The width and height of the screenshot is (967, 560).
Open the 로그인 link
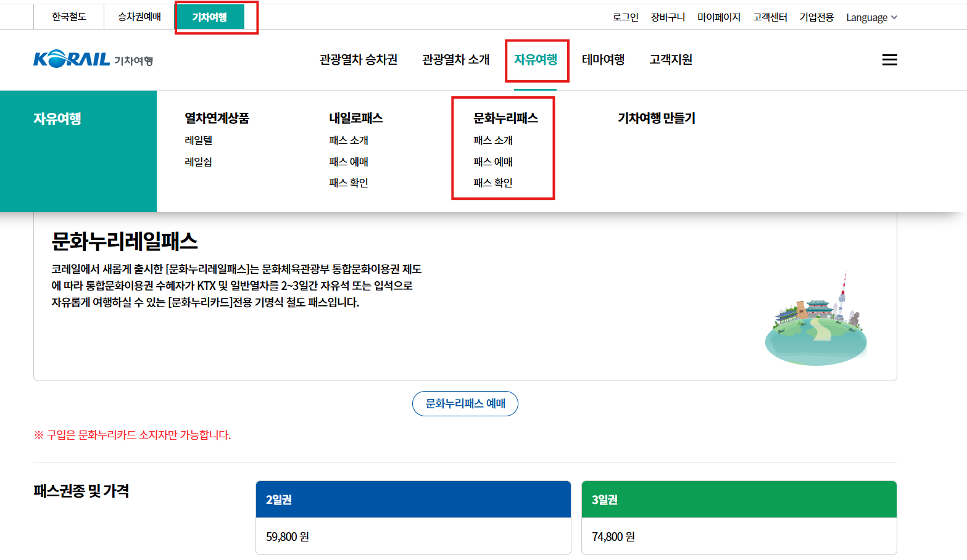625,17
